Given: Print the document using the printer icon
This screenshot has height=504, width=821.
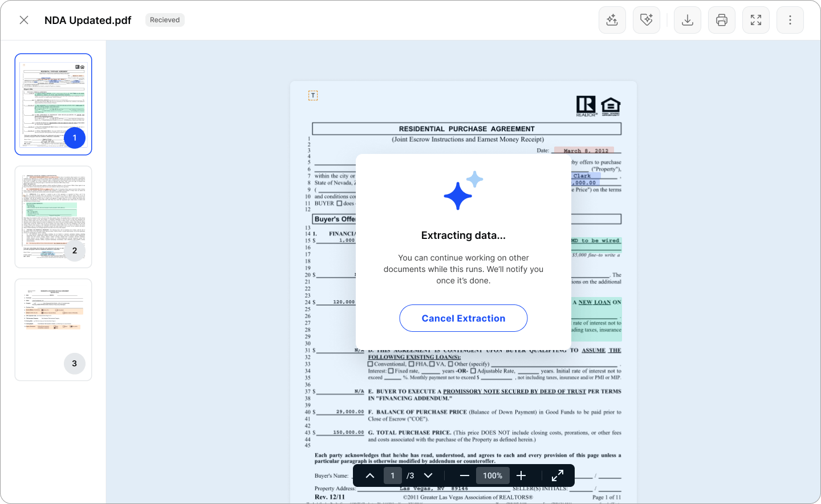Looking at the screenshot, I should pyautogui.click(x=722, y=19).
